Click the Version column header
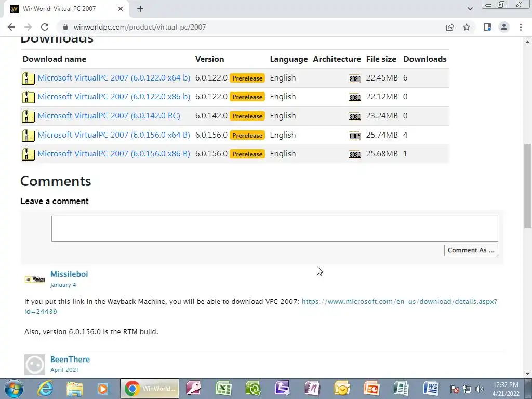Screen dimensions: 532x399 point(210,59)
